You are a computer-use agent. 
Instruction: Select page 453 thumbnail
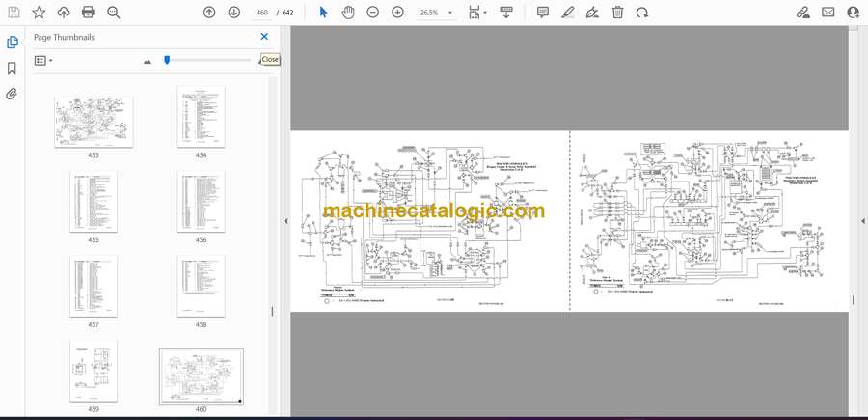(x=94, y=121)
